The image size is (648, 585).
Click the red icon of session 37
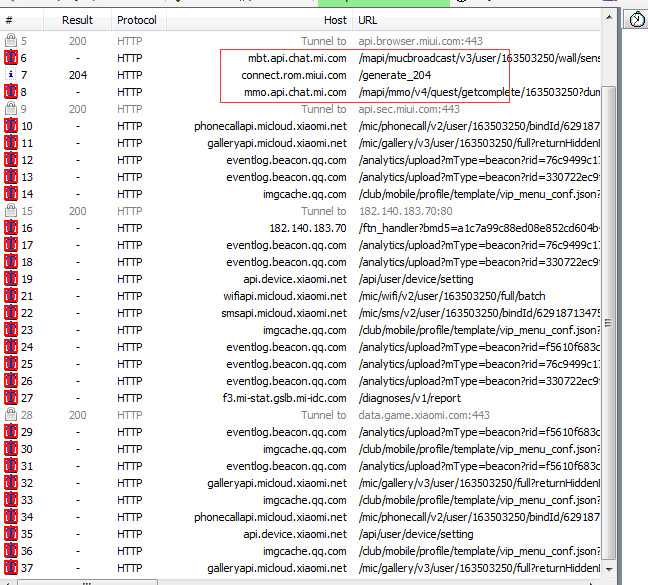pos(11,567)
